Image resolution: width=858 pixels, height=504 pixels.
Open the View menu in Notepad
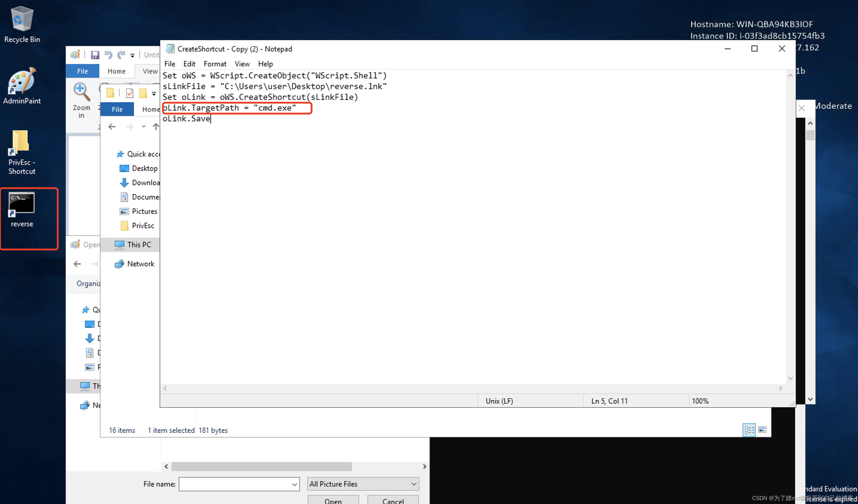(x=240, y=64)
